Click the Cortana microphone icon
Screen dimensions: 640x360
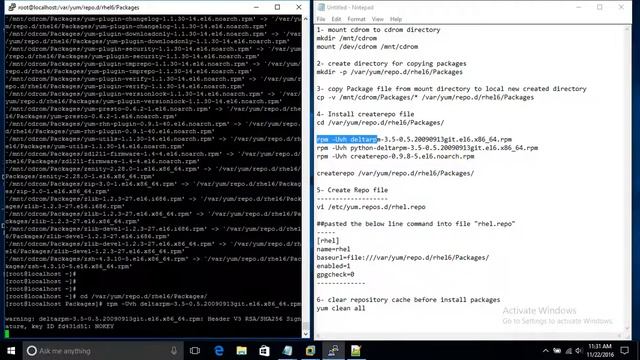tap(174, 351)
